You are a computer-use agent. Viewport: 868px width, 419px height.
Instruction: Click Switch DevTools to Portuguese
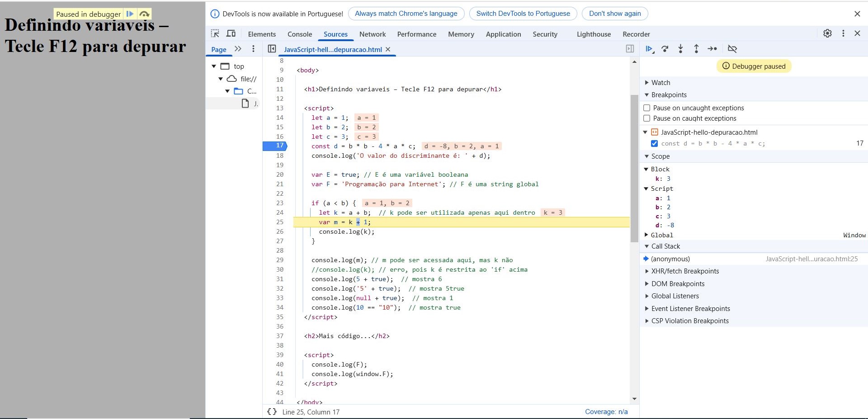point(523,14)
